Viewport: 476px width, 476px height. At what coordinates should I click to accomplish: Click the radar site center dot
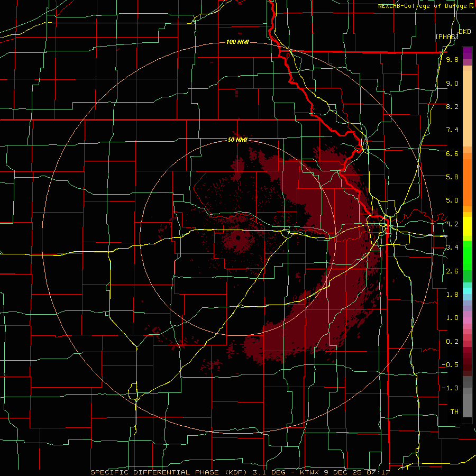[238, 238]
